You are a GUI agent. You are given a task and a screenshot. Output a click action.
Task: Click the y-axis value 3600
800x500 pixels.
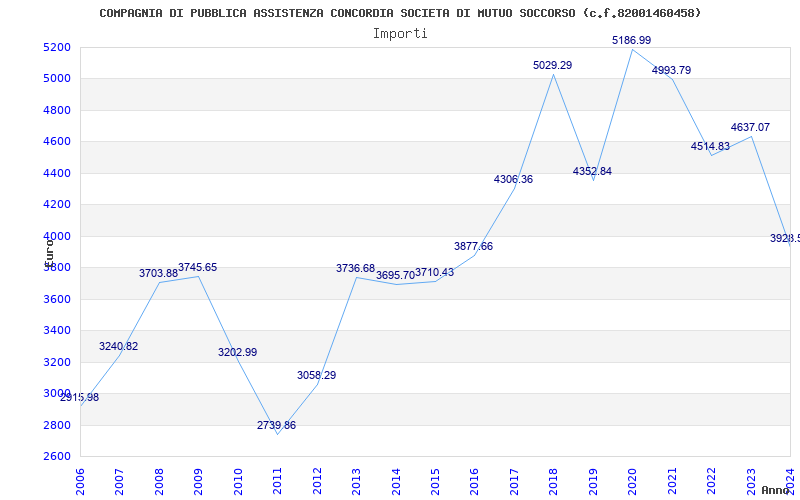click(x=56, y=299)
